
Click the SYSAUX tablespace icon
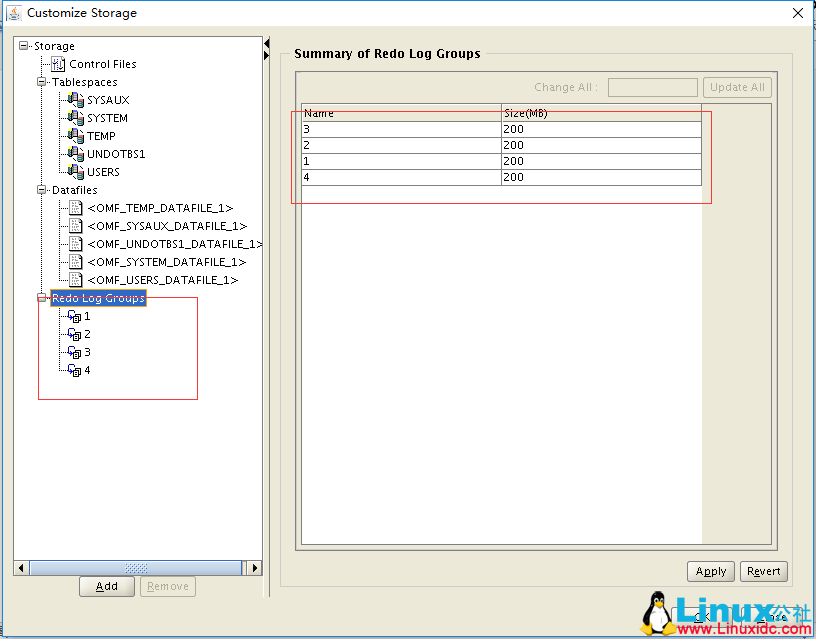[x=73, y=99]
